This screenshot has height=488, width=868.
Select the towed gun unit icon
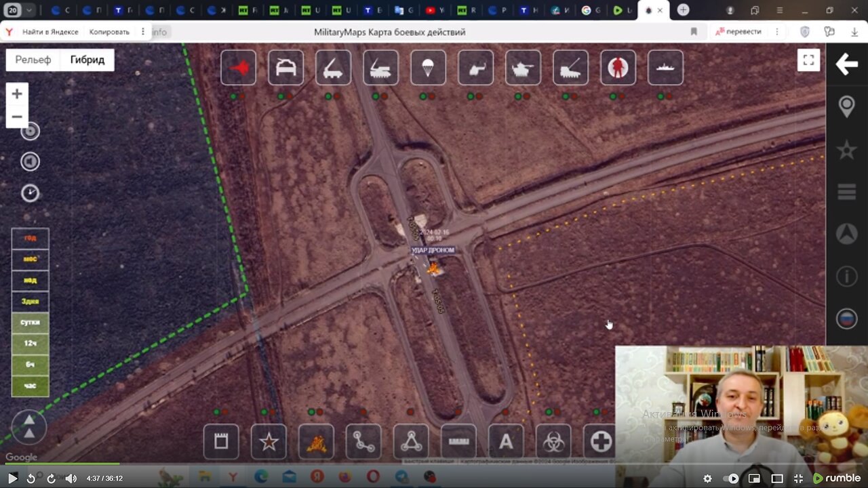570,67
